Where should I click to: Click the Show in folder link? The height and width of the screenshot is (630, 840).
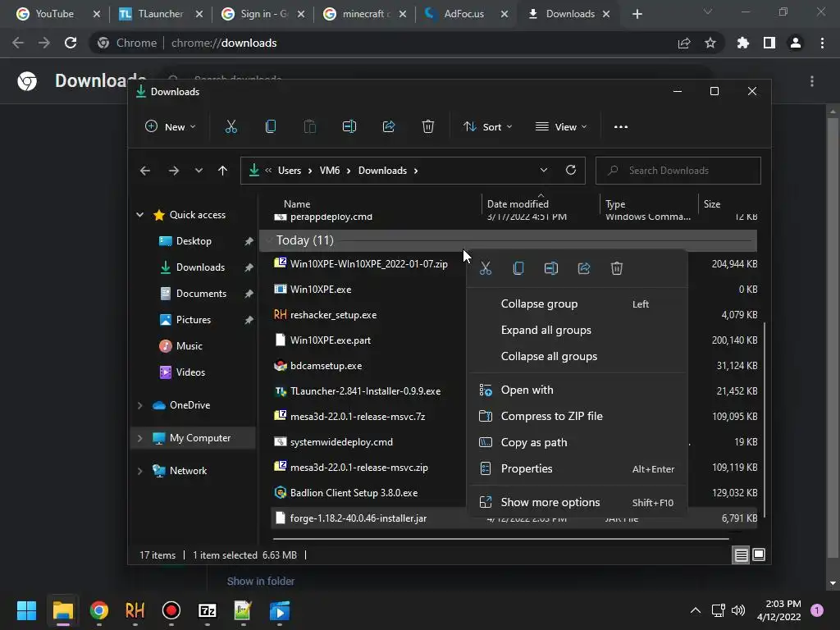[x=260, y=582]
